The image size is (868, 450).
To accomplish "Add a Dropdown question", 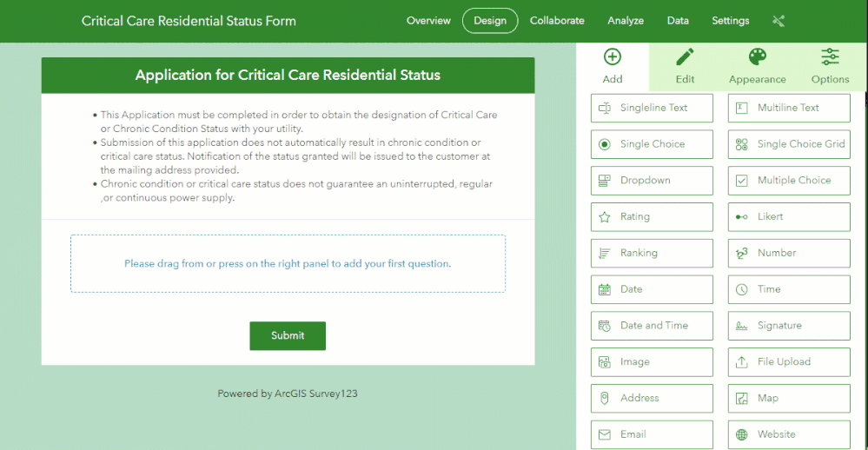I will pos(652,181).
